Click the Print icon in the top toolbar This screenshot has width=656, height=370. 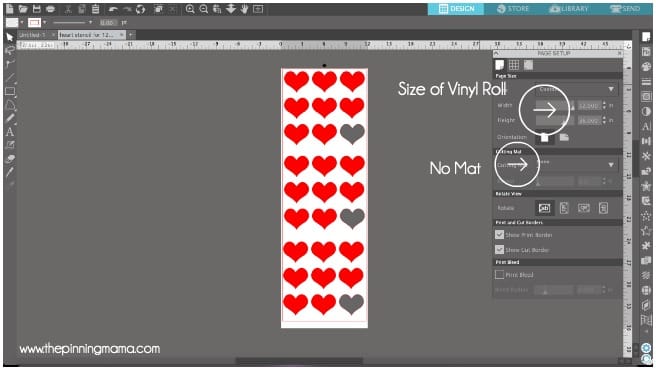point(51,9)
